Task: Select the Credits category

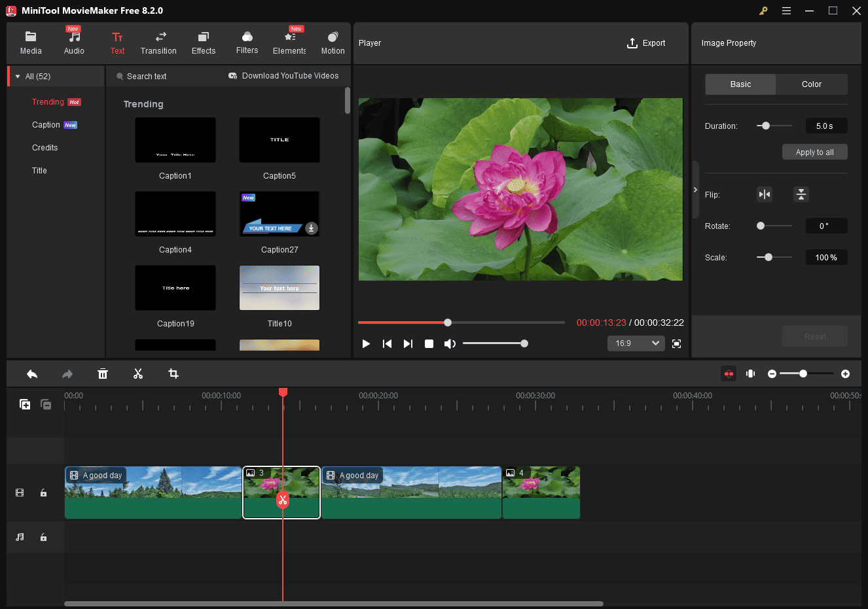Action: point(45,148)
